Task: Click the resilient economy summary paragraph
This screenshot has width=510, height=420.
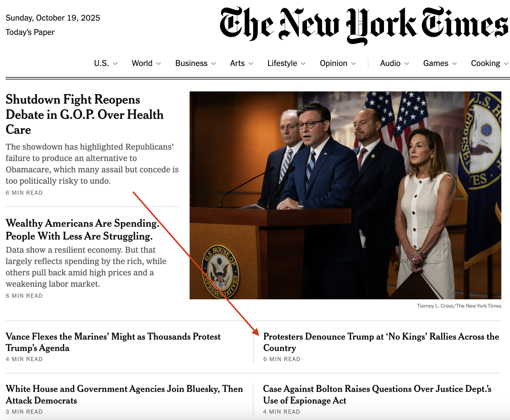Action: (x=86, y=267)
